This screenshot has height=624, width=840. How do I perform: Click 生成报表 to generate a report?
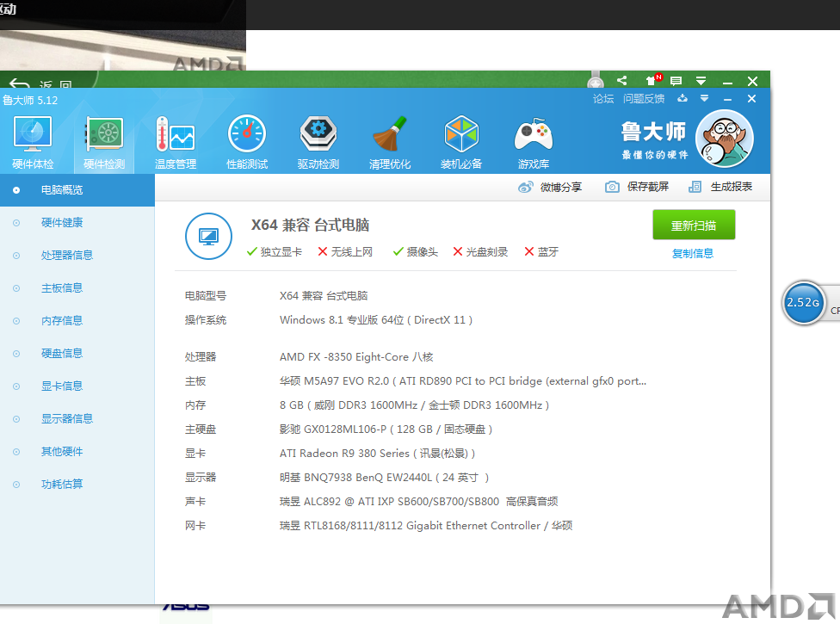click(x=720, y=187)
